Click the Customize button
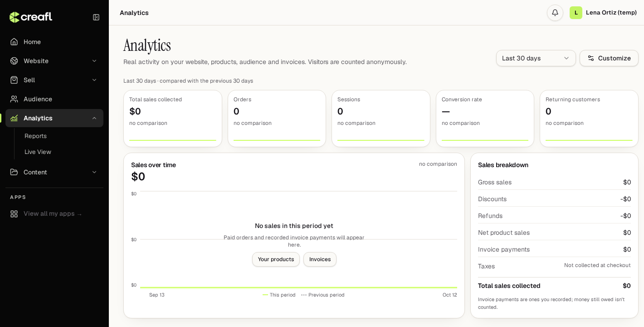Viewport: 644px width, 327px height. (x=609, y=58)
